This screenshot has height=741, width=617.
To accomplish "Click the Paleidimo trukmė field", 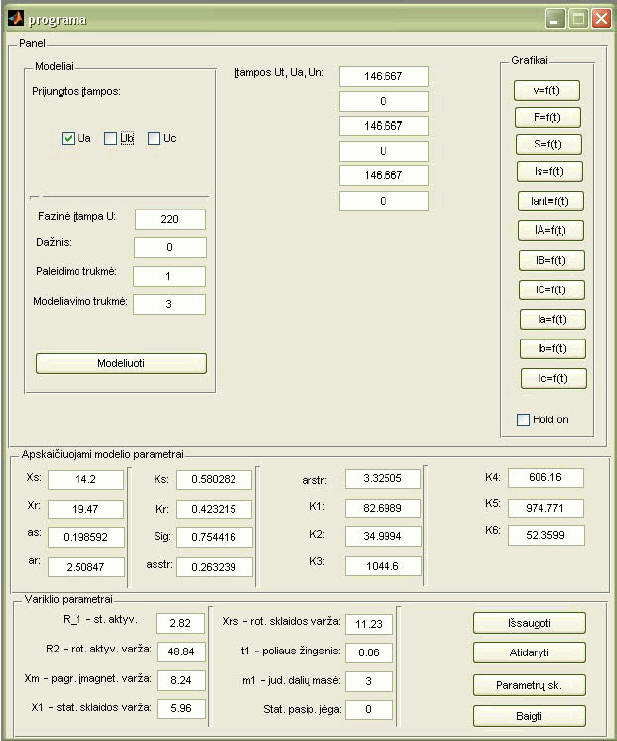I will tap(169, 276).
